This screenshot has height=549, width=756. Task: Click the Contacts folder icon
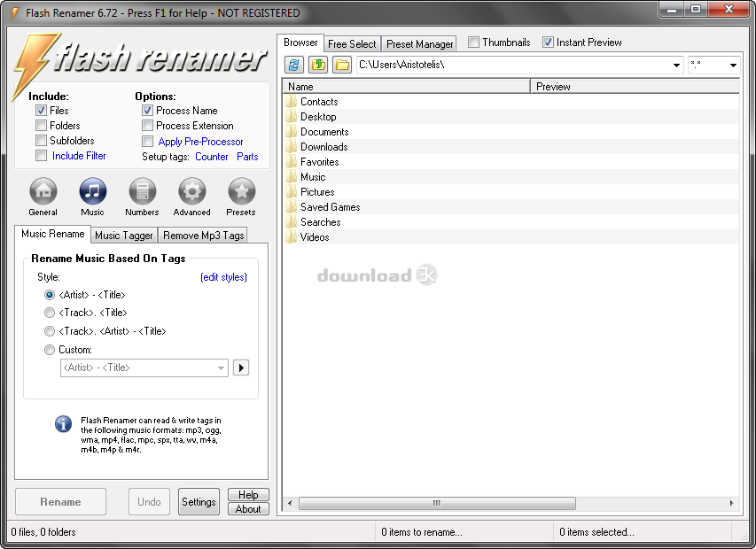291,102
